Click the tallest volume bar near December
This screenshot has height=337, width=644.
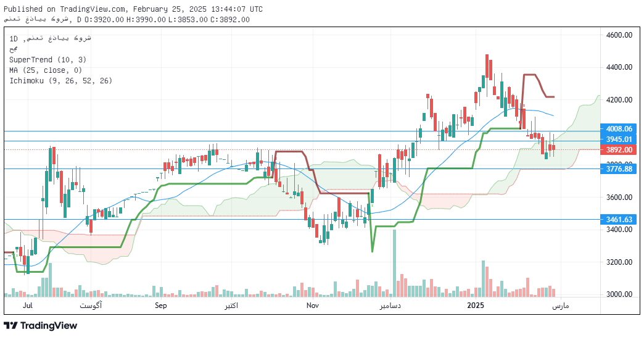394,263
